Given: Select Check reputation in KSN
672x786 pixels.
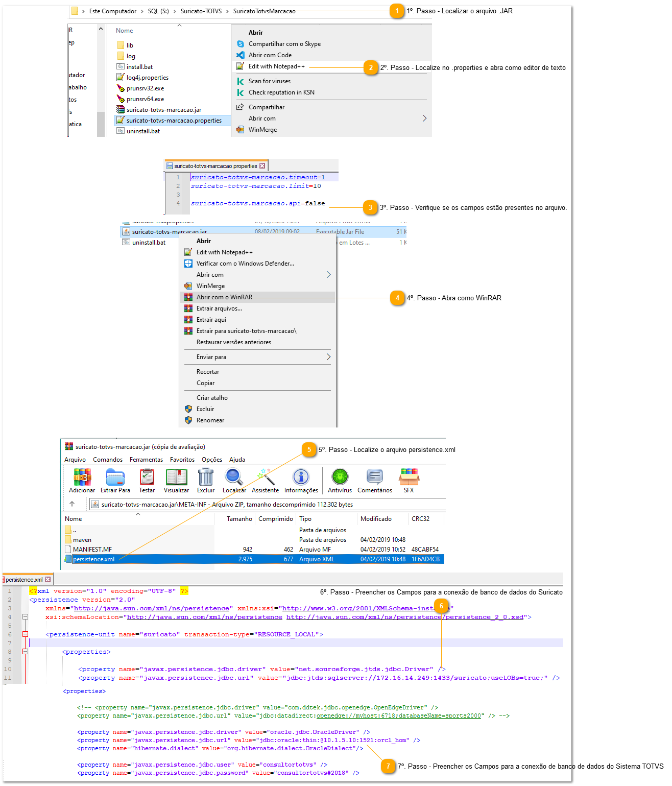Looking at the screenshot, I should pyautogui.click(x=332, y=92).
